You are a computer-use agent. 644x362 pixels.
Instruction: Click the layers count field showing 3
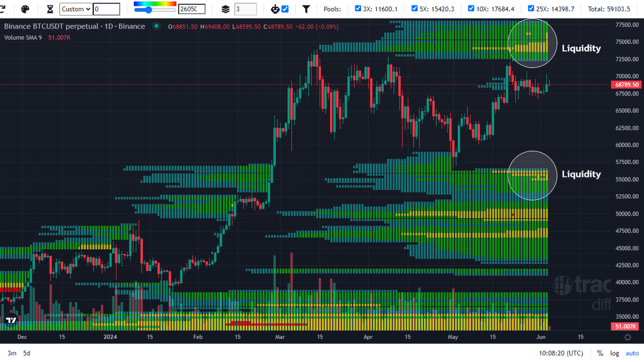pyautogui.click(x=245, y=9)
